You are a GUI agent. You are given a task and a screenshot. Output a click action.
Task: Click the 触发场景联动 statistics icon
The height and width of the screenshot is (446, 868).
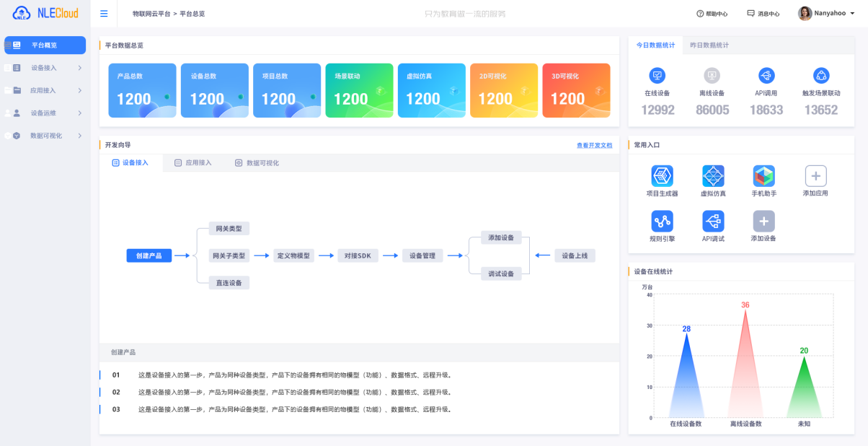coord(821,75)
